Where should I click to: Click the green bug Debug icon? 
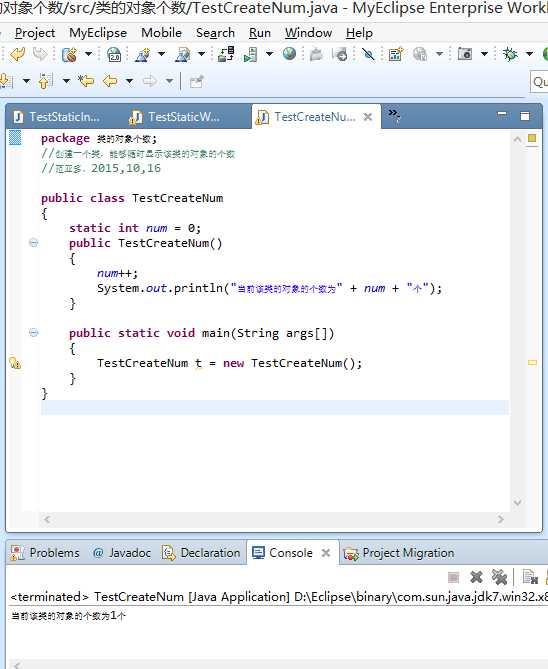(x=510, y=54)
